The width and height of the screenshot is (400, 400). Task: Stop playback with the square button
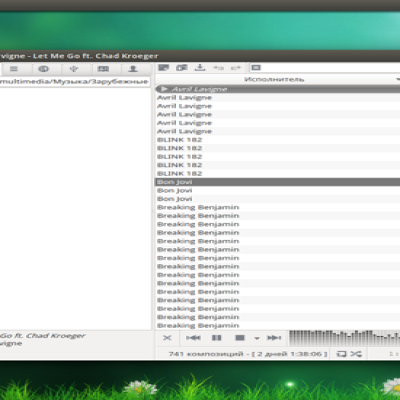coord(240,338)
